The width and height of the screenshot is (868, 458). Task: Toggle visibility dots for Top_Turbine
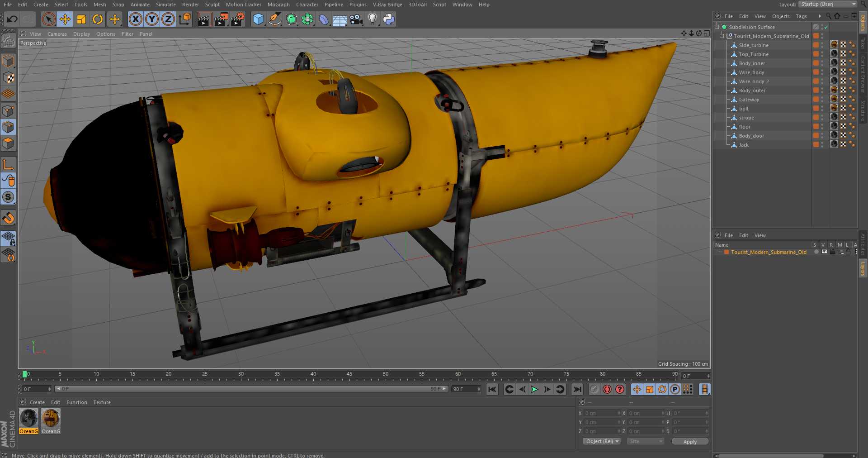[822, 54]
